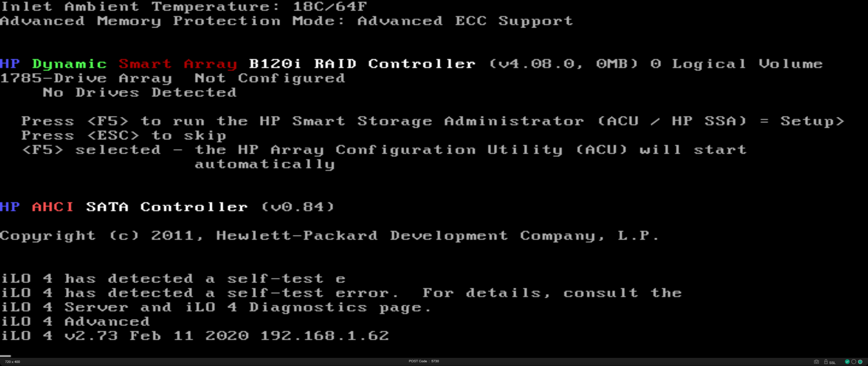The image size is (868, 366).
Task: Click the POST Code 5730 status text
Action: click(423, 361)
